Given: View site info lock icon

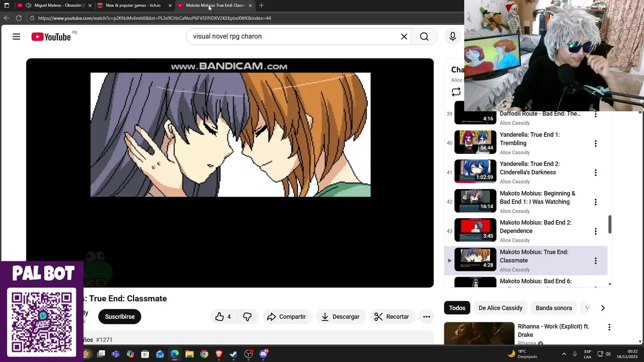Looking at the screenshot, I should tap(32, 18).
